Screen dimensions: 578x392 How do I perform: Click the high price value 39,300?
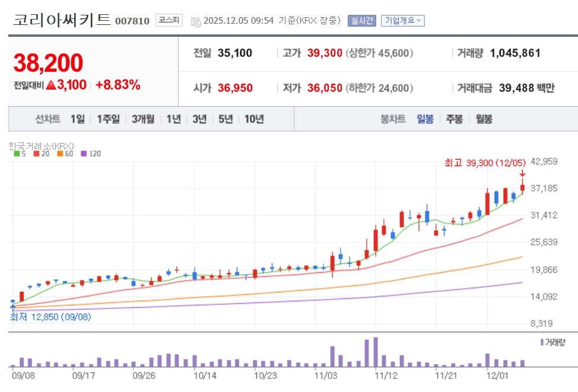pos(325,53)
